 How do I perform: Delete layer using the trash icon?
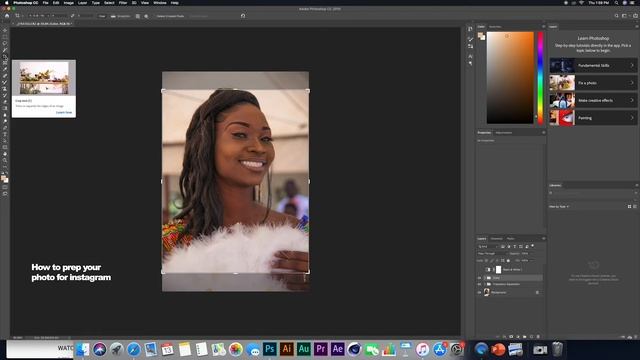point(538,337)
